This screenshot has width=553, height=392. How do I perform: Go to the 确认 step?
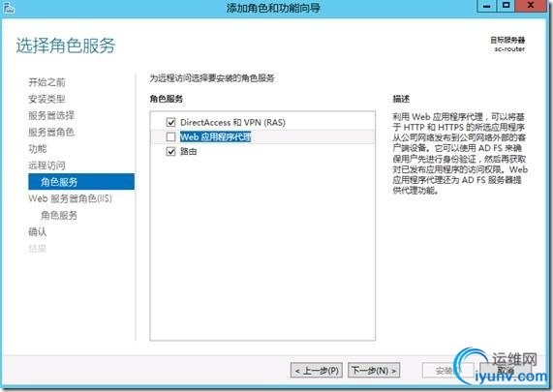pyautogui.click(x=38, y=231)
